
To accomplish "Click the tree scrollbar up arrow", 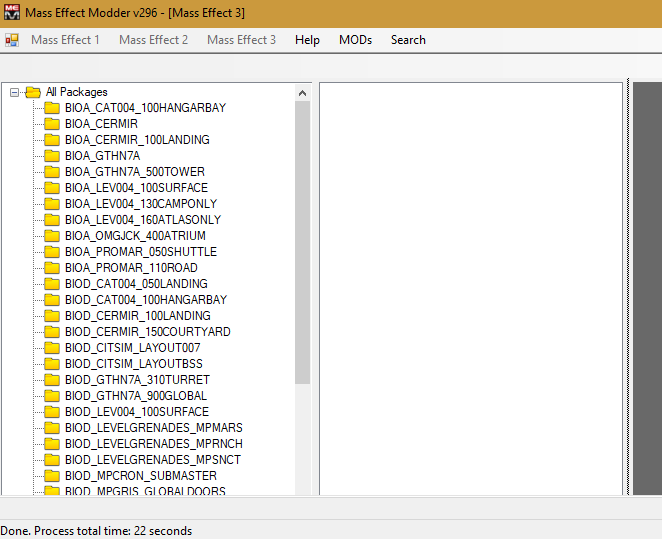I will pyautogui.click(x=303, y=92).
